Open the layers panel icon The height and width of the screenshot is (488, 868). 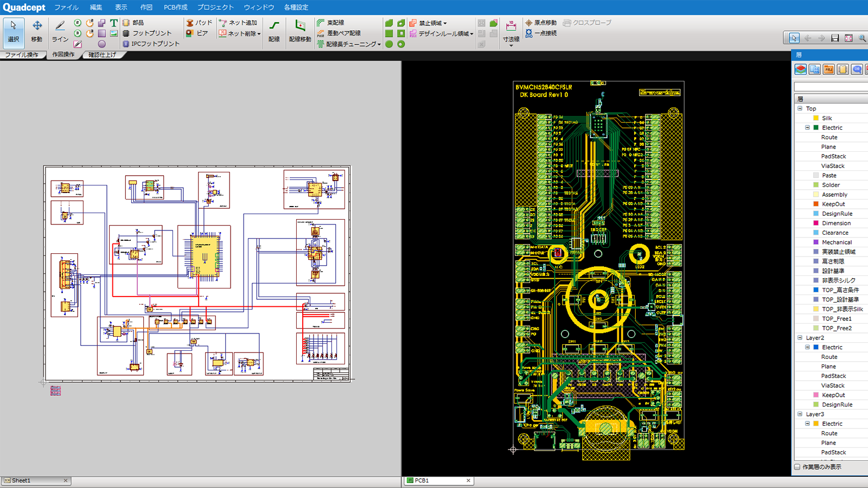pos(801,69)
